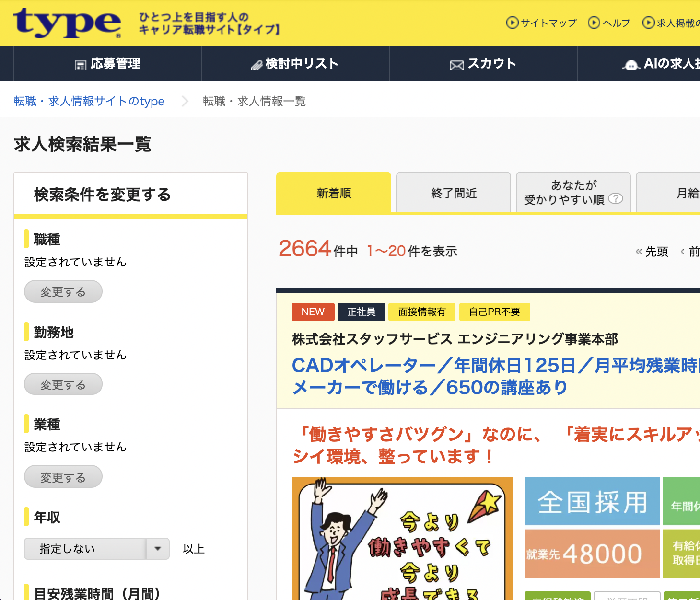
Task: Click the 正社員 tag
Action: tap(362, 312)
